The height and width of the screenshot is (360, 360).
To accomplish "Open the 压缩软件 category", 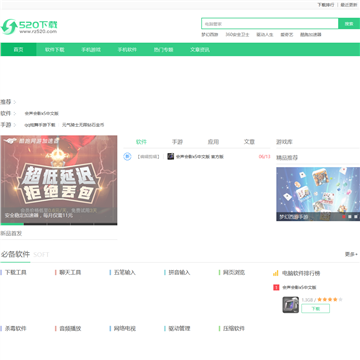I will 234,329.
